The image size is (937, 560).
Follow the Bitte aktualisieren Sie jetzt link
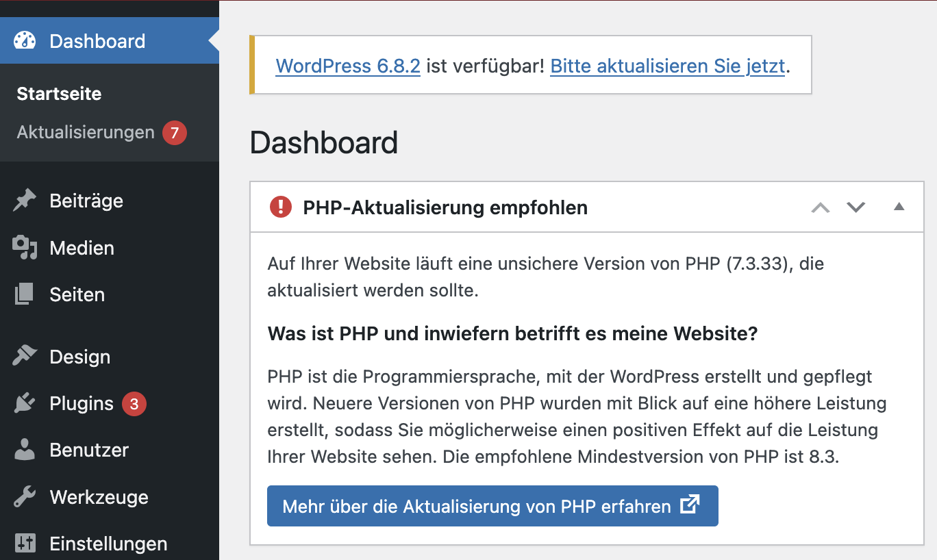[x=667, y=66]
